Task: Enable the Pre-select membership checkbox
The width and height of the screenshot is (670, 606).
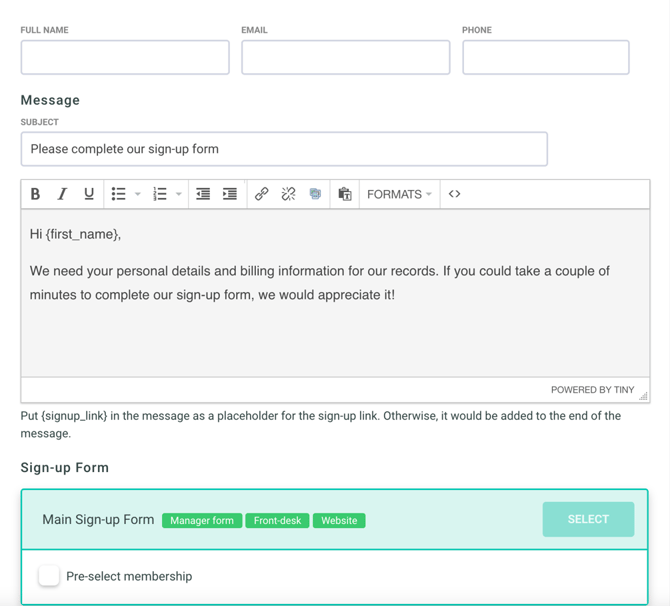Action: (x=49, y=576)
